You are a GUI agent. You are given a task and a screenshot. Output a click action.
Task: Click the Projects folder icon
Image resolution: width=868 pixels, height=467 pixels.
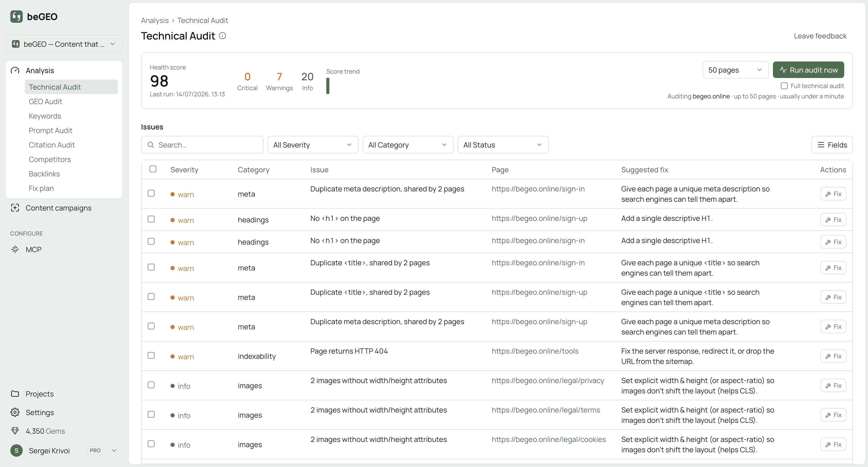pos(15,394)
